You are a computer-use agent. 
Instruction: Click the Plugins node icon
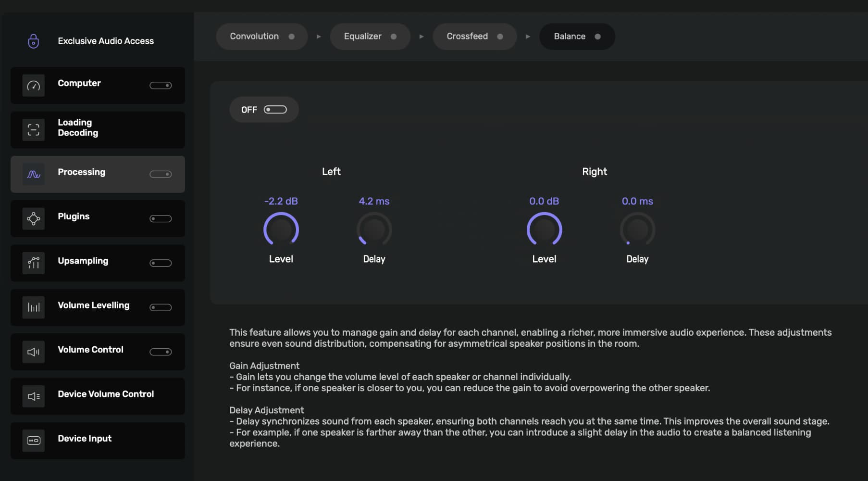click(33, 219)
